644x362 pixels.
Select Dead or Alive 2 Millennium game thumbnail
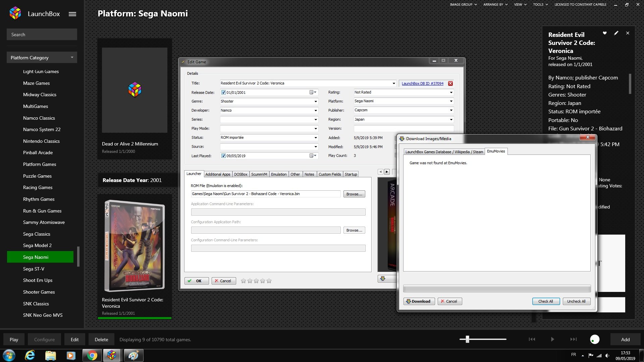coord(135,90)
